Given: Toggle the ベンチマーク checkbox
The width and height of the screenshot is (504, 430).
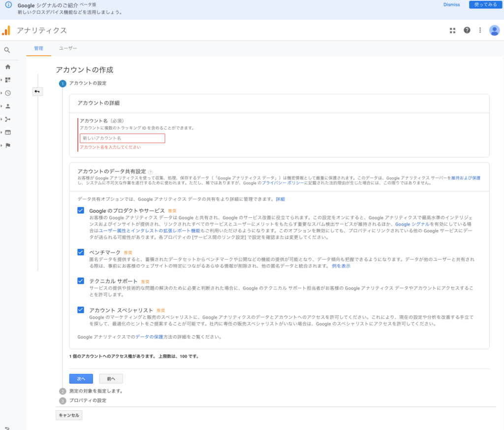Looking at the screenshot, I should tap(81, 252).
